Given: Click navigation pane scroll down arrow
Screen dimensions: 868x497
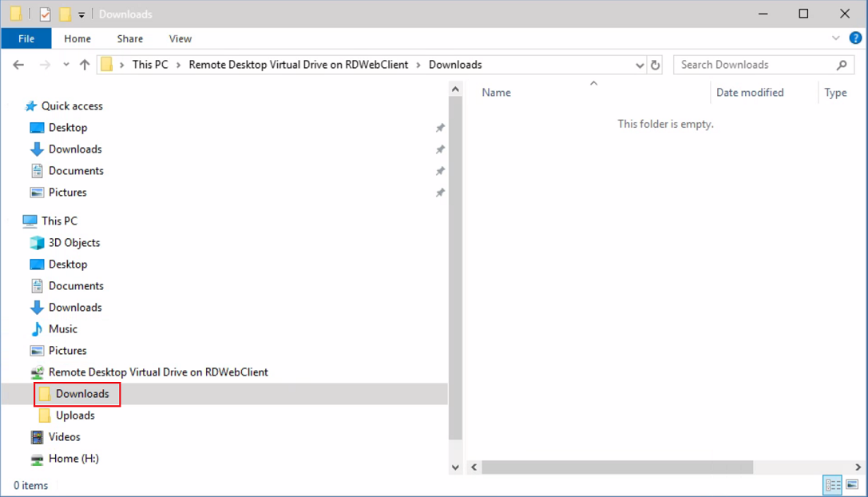Looking at the screenshot, I should (x=455, y=467).
